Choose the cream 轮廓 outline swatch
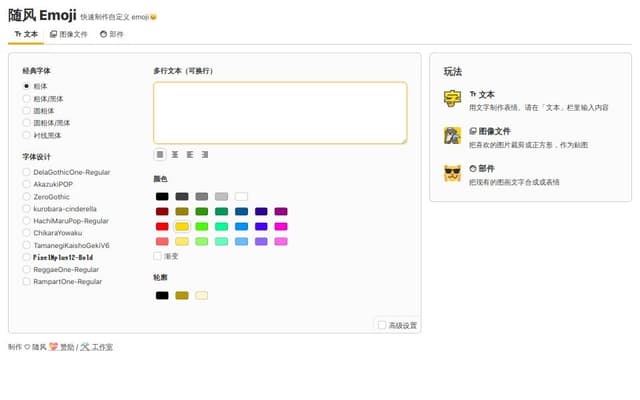 (202, 296)
